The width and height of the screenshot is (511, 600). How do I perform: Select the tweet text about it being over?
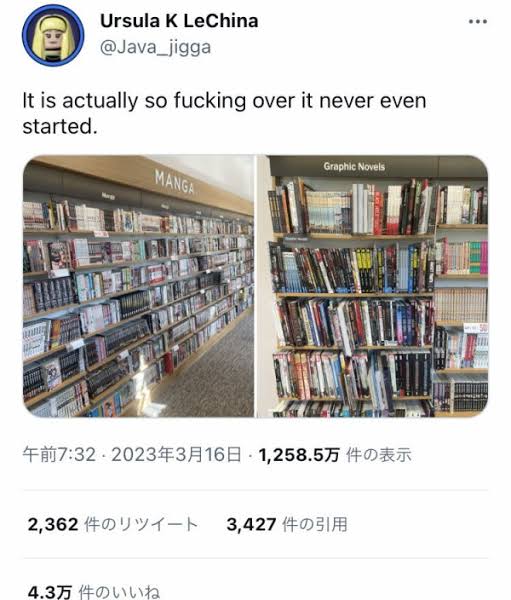pos(224,114)
